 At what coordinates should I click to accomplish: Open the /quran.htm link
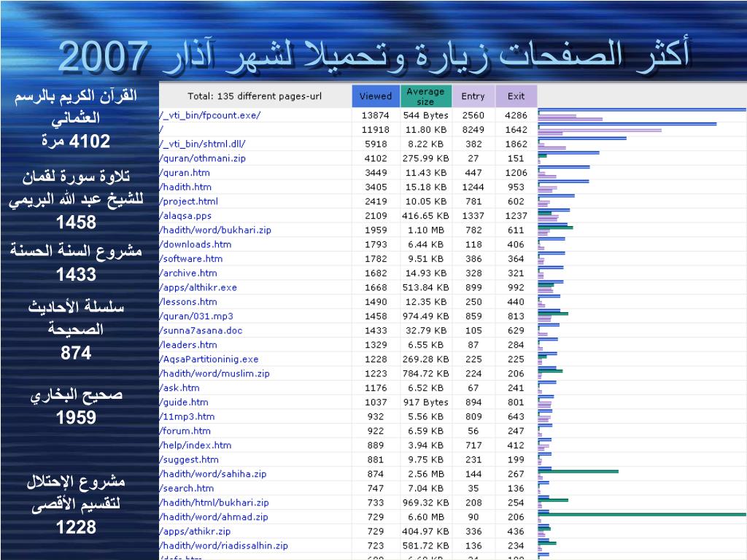point(185,172)
